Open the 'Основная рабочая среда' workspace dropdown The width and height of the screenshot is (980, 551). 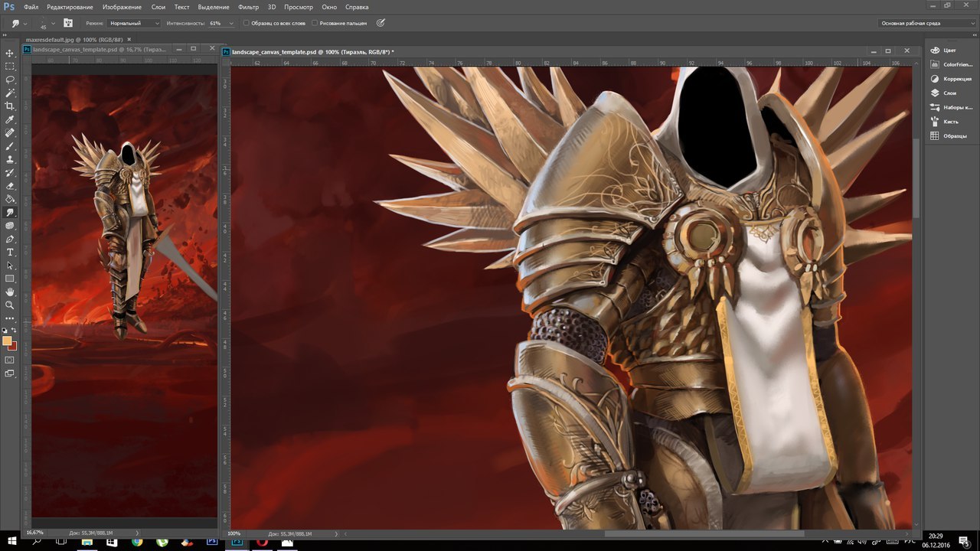coord(927,23)
